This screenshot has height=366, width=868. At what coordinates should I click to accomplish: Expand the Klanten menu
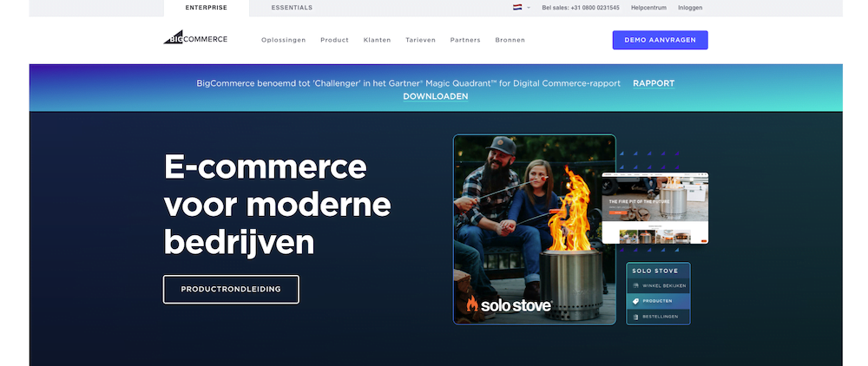377,40
